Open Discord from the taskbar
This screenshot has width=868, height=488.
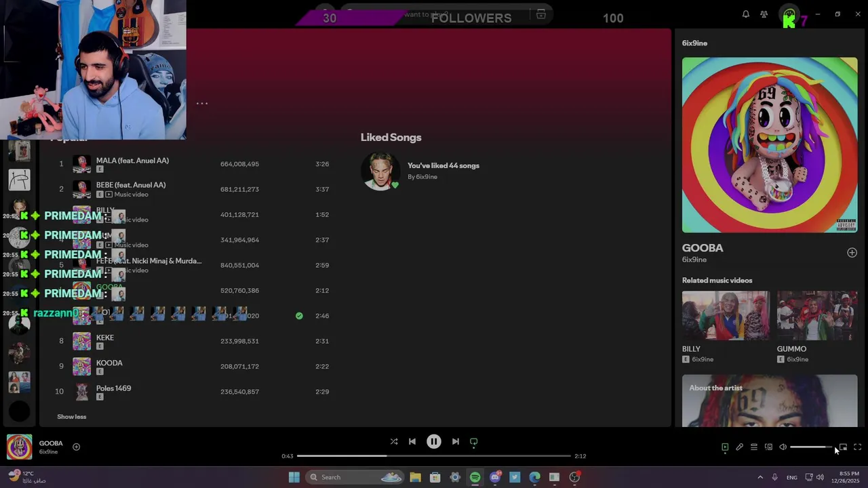pos(495,477)
